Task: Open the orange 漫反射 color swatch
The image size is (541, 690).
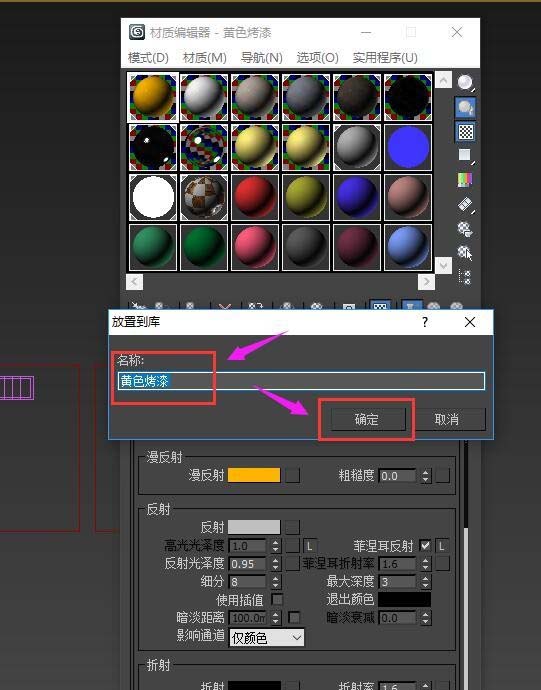Action: tap(254, 475)
